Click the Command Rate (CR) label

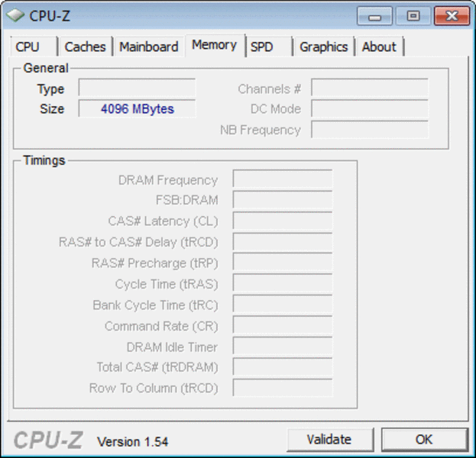pyautogui.click(x=161, y=327)
